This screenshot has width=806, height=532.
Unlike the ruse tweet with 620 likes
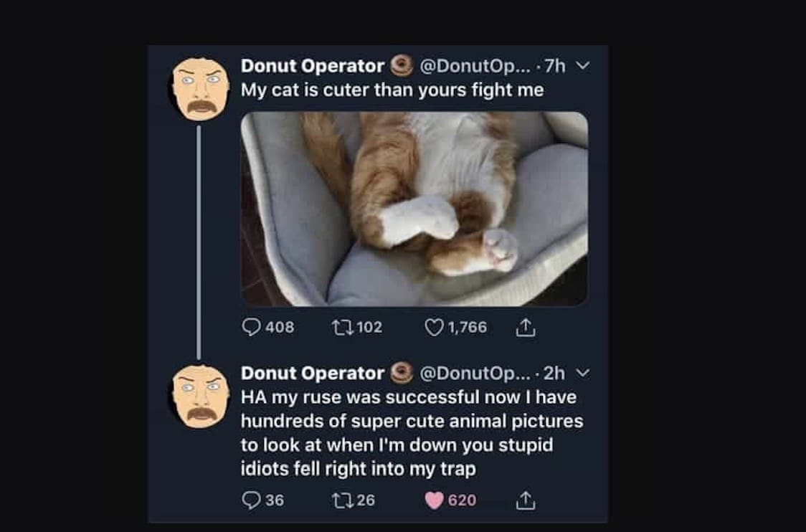click(x=435, y=500)
